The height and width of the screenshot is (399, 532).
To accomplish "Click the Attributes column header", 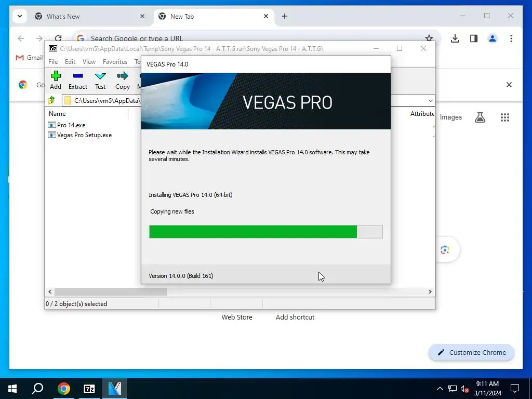I will pyautogui.click(x=422, y=114).
